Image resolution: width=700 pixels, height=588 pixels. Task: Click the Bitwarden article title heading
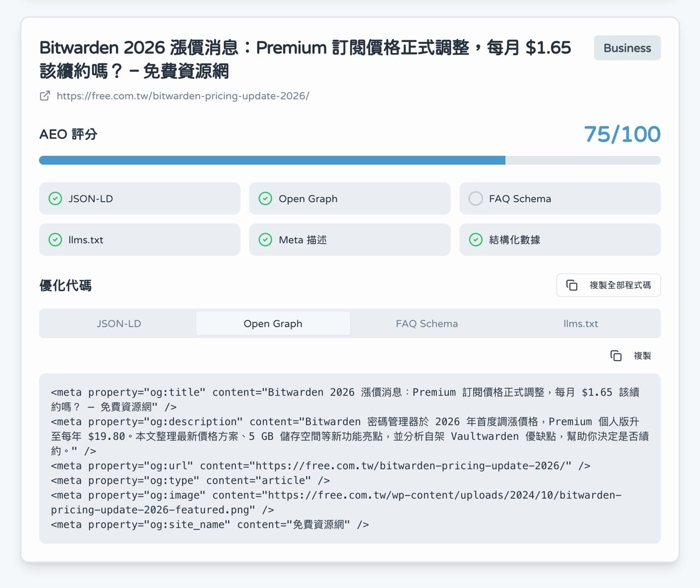pos(305,59)
